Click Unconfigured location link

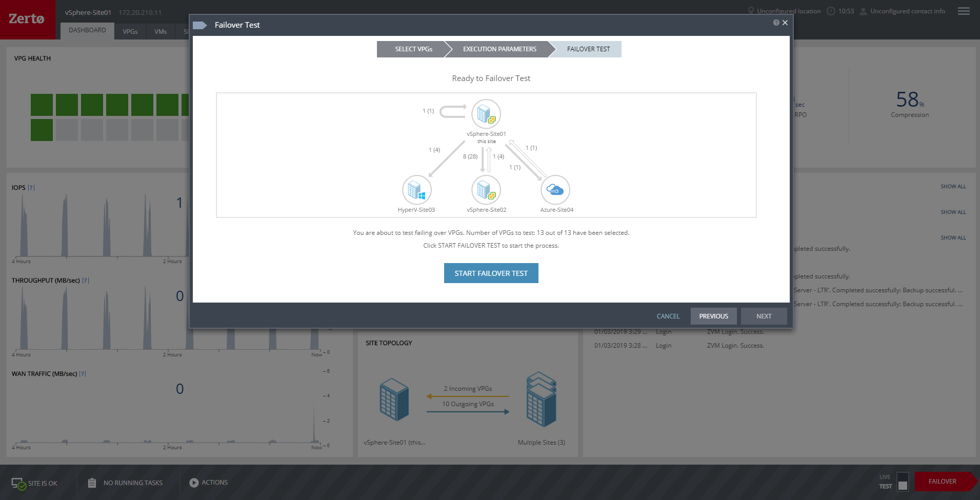[x=789, y=11]
